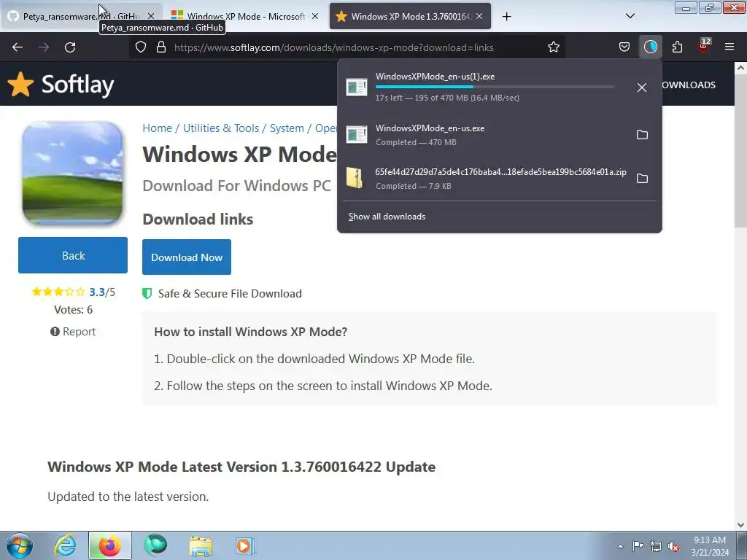
Task: Click the 'Completed — 7.9 KB' status text
Action: 413,186
